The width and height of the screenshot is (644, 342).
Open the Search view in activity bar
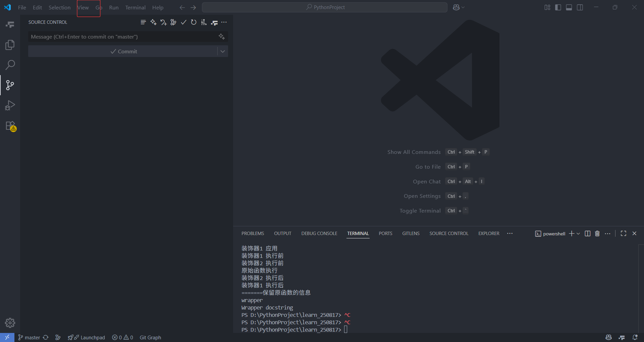coord(10,65)
